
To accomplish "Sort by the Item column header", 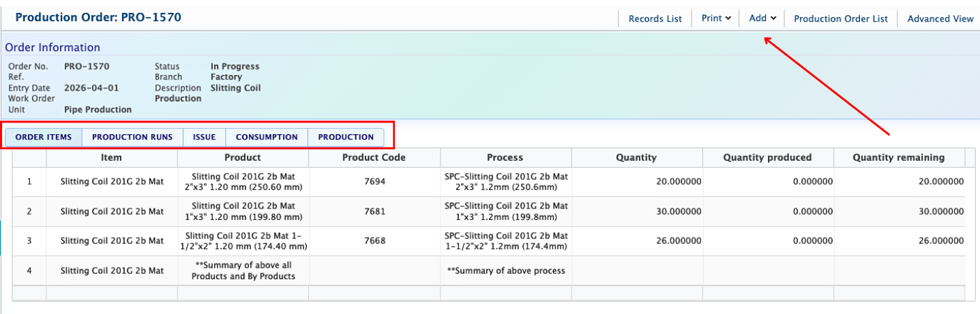I will pyautogui.click(x=111, y=157).
